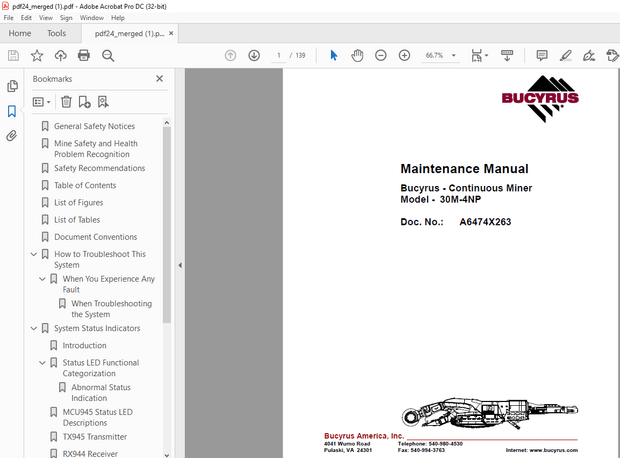Go to previous page arrow icon
The width and height of the screenshot is (620, 458).
[x=231, y=55]
